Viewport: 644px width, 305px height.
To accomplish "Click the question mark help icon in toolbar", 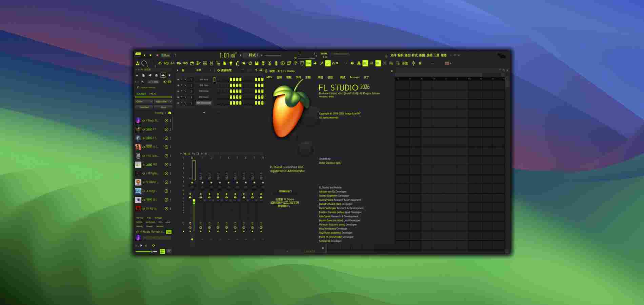I will (296, 63).
